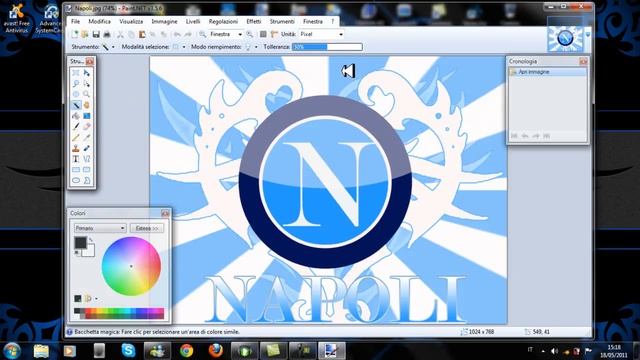Click the Zoom in icon after Finestra

(249, 34)
